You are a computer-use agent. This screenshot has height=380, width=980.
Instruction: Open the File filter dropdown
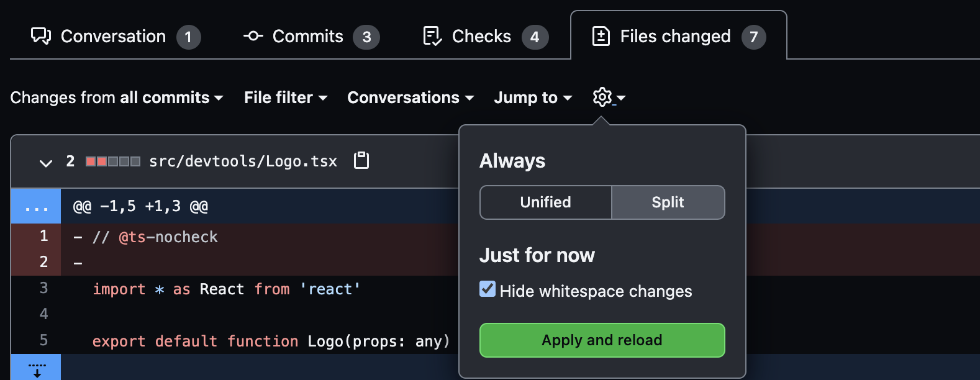pos(286,97)
